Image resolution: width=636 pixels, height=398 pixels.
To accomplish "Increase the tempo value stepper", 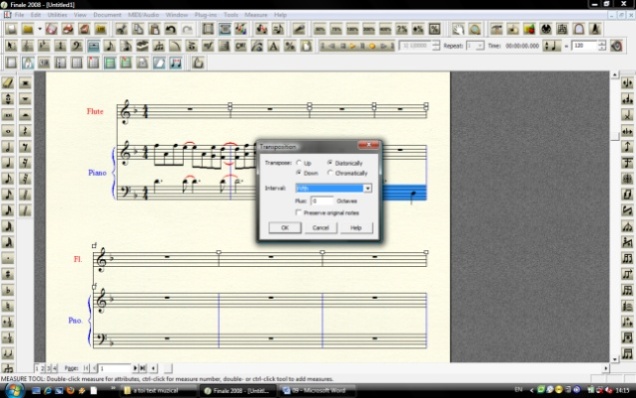I will (x=602, y=43).
